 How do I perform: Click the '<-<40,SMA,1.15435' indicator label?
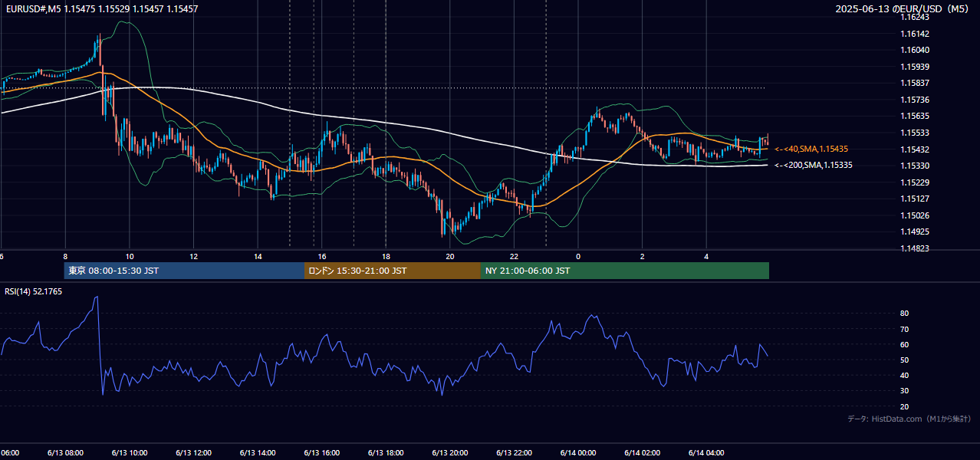(x=811, y=149)
